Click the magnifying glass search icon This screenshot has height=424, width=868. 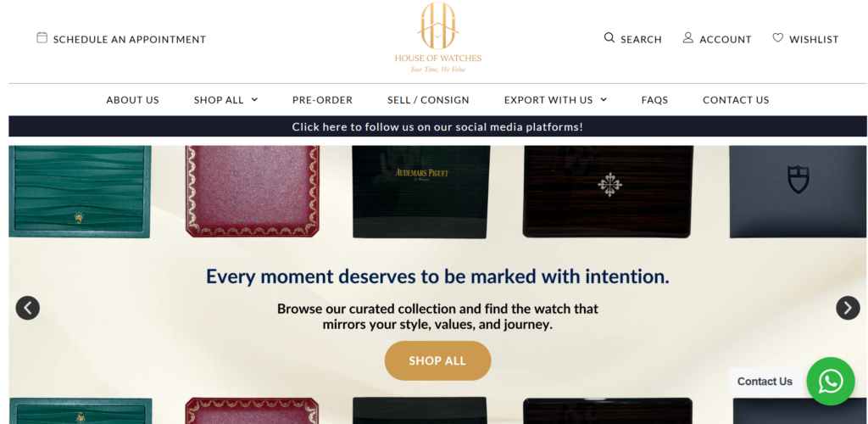[609, 37]
